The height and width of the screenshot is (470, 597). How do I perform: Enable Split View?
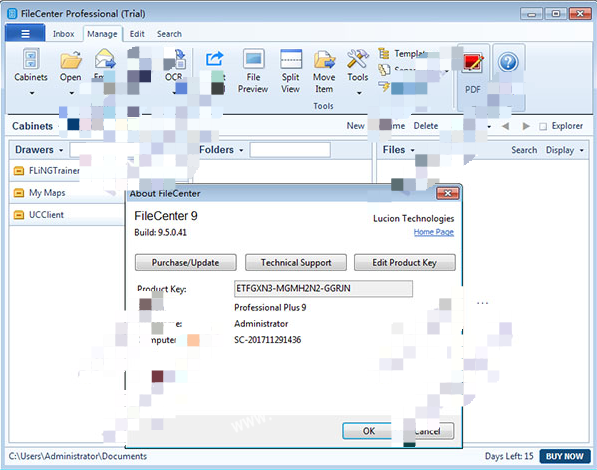click(x=291, y=71)
